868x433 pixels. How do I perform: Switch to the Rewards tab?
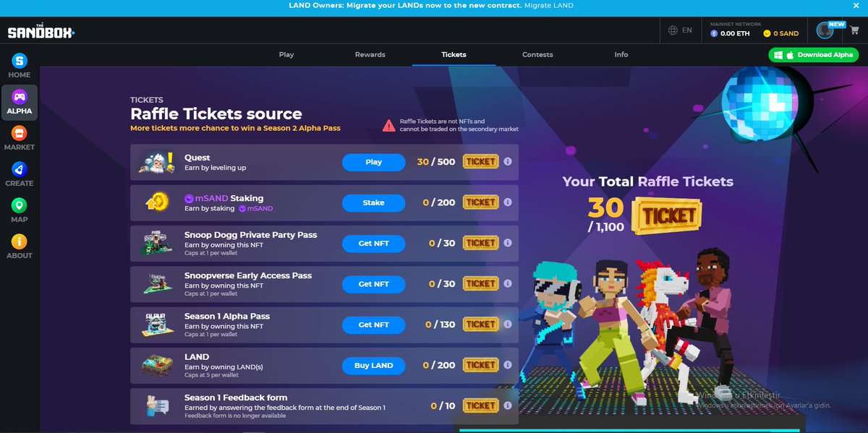[370, 54]
